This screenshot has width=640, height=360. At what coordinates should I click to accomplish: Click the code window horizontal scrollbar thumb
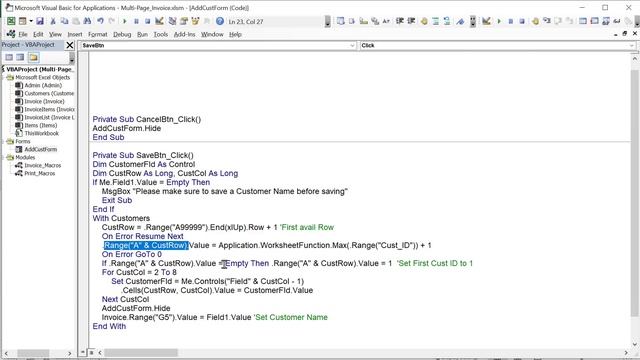pos(141,352)
